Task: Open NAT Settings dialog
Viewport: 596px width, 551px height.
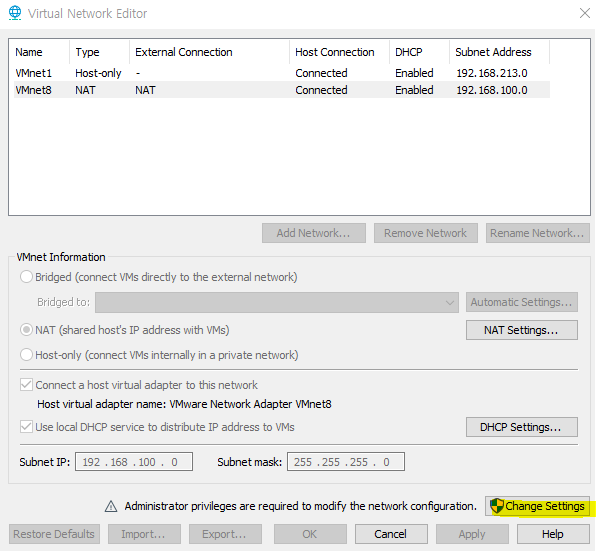Action: tap(522, 330)
